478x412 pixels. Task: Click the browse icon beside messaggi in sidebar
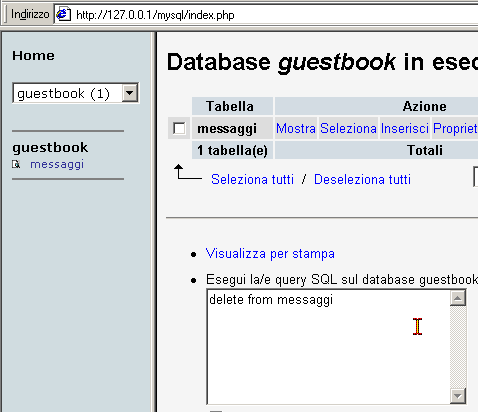(16, 164)
